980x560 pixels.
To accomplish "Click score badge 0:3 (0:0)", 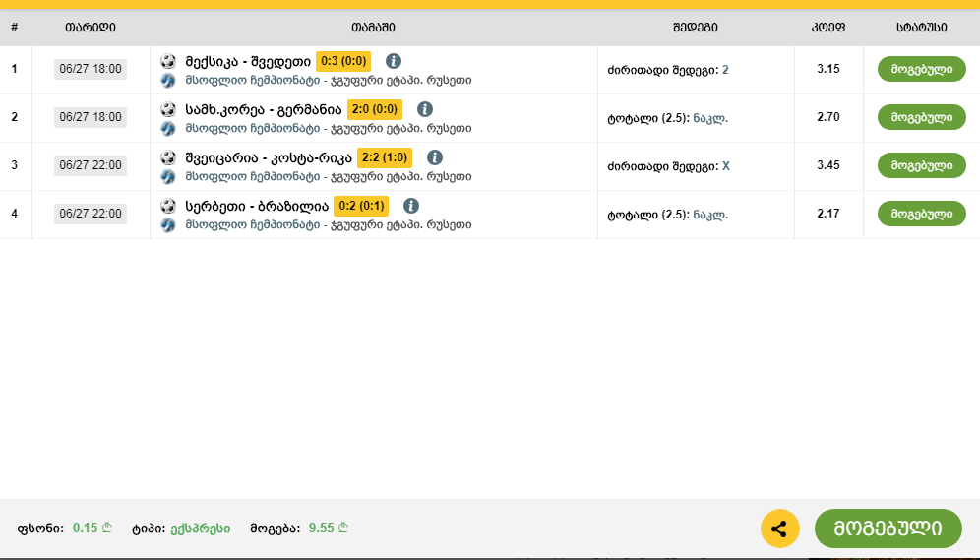I will (x=343, y=61).
